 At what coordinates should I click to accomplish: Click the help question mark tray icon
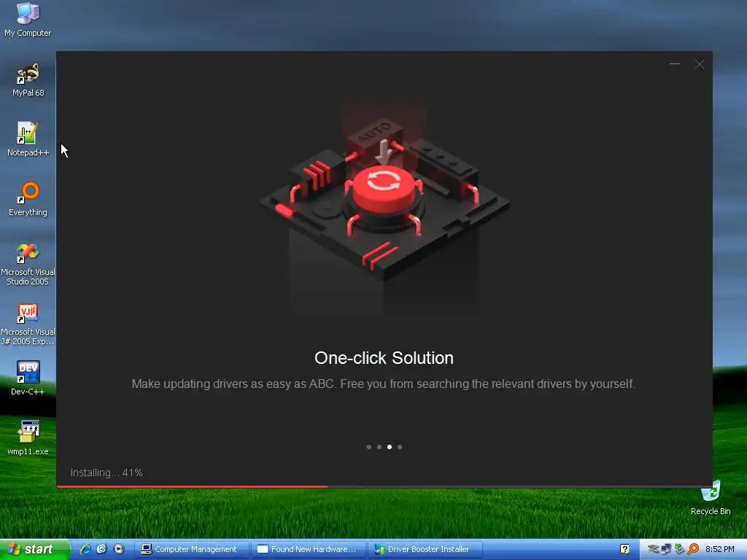624,549
